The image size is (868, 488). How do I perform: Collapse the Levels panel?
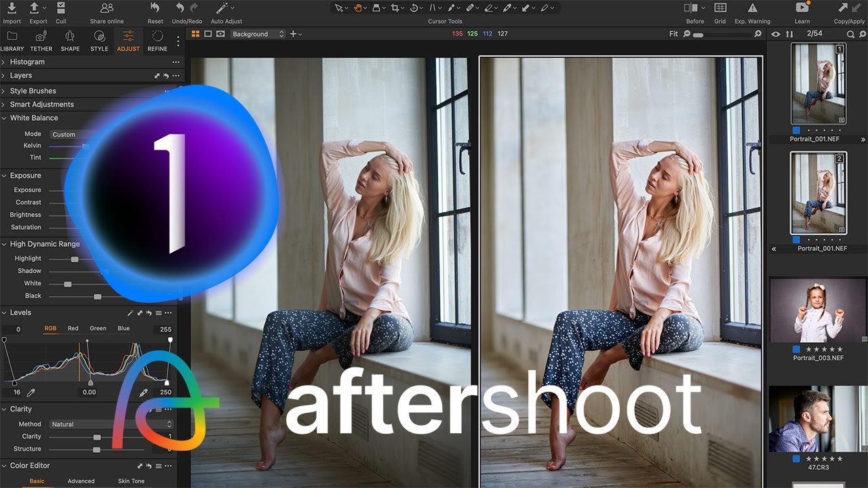4,313
